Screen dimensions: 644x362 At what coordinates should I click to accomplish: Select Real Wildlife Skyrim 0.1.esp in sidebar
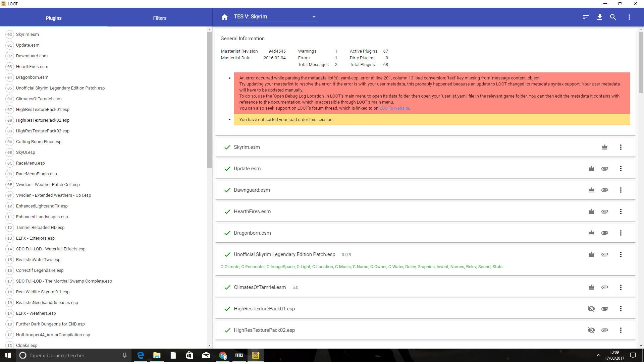[x=104, y=292]
